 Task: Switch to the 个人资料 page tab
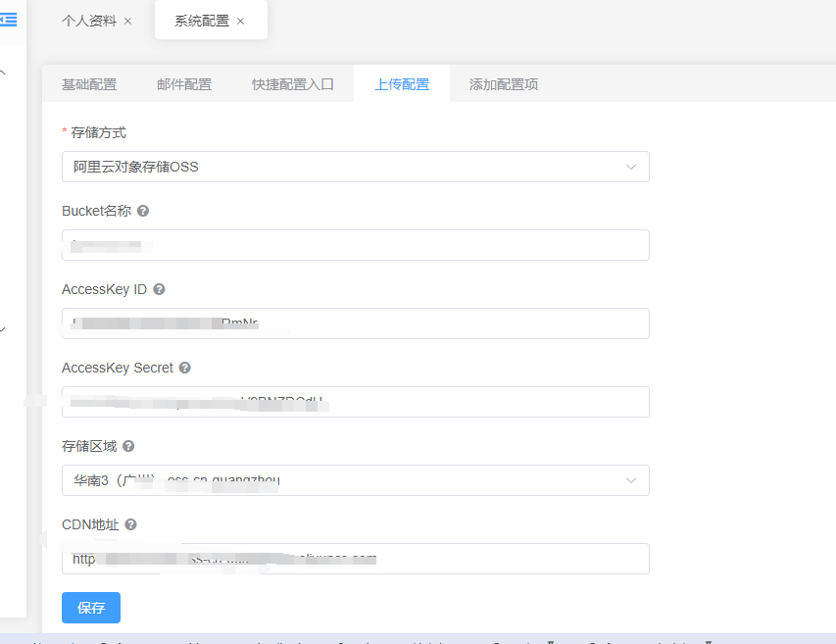(x=89, y=21)
